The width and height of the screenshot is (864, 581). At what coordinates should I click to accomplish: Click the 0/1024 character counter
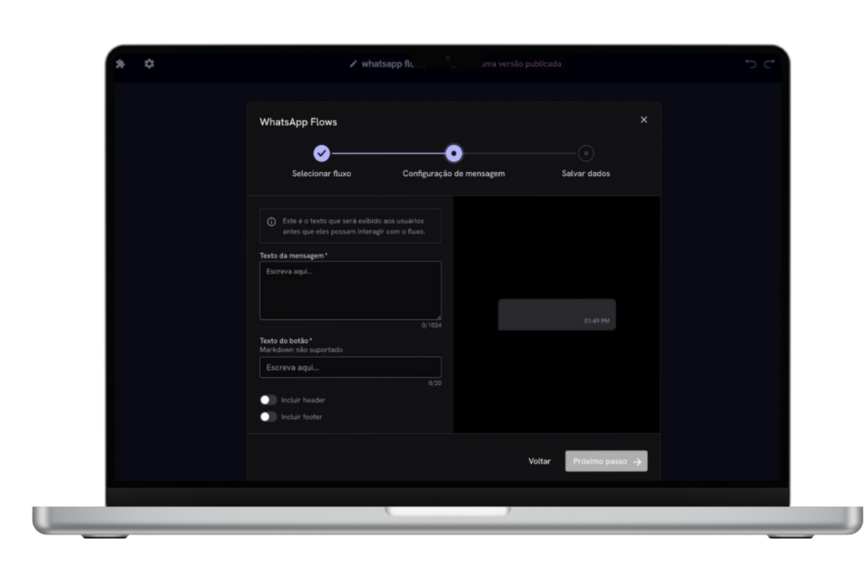pyautogui.click(x=431, y=325)
